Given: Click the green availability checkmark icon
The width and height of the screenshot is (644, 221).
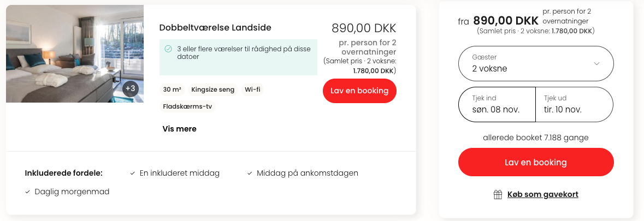Looking at the screenshot, I should click(x=168, y=49).
